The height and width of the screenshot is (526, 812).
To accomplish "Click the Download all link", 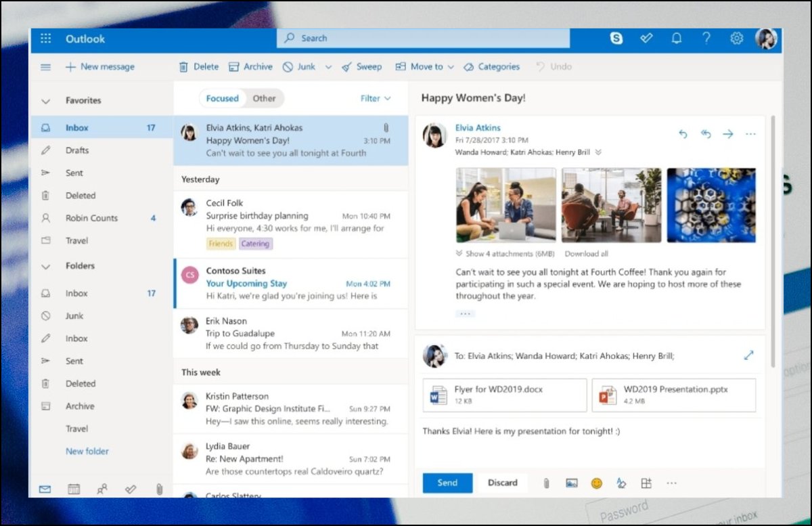I will (586, 254).
